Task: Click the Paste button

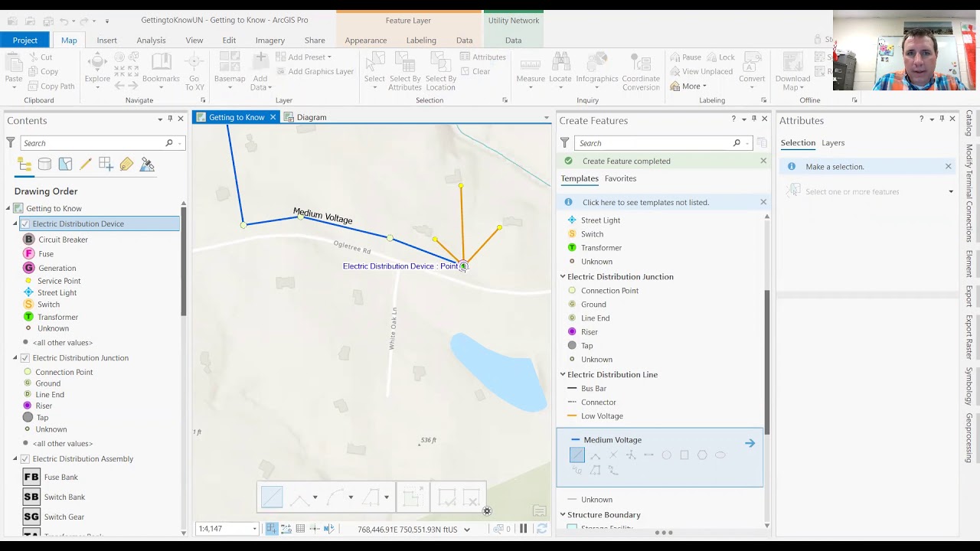Action: click(14, 70)
